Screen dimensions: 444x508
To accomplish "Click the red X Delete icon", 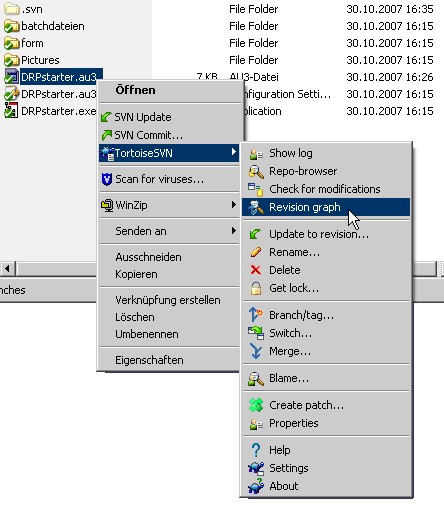I will [256, 270].
